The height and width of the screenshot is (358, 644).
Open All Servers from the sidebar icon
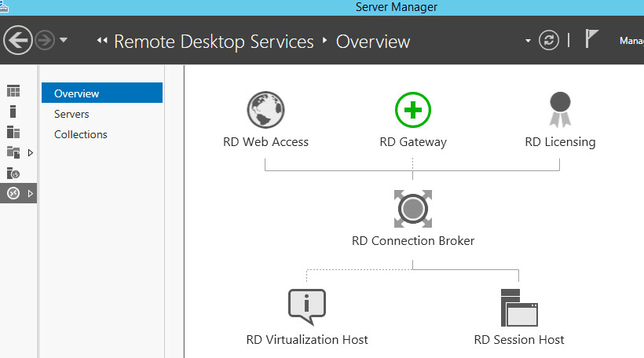(13, 132)
